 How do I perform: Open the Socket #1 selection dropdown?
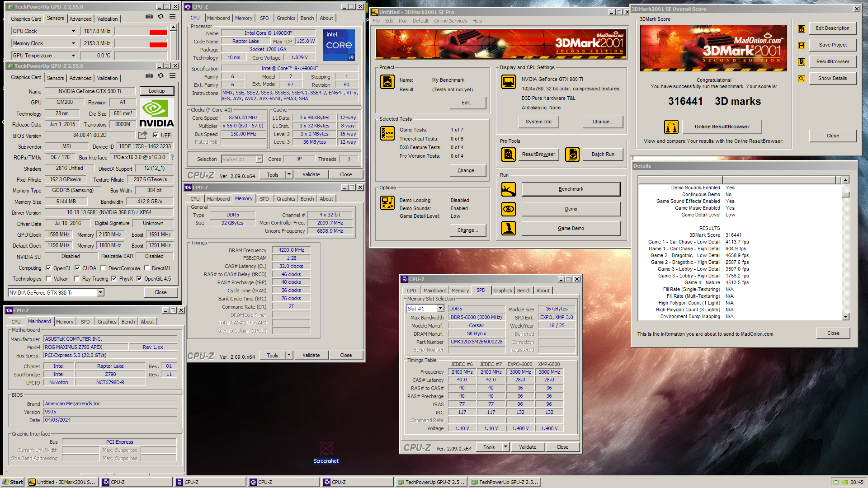coord(259,159)
